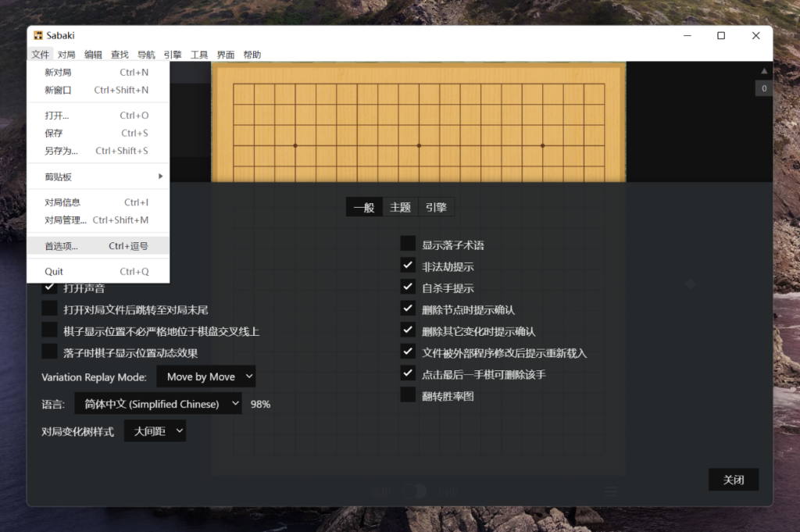Select 打开... menu entry
The width and height of the screenshot is (800, 532).
[98, 116]
